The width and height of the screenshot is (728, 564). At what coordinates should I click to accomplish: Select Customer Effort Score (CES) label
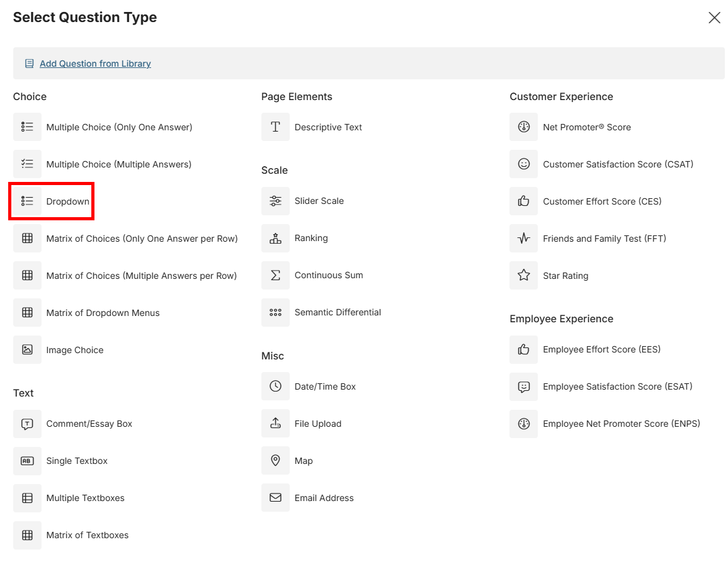pyautogui.click(x=602, y=201)
